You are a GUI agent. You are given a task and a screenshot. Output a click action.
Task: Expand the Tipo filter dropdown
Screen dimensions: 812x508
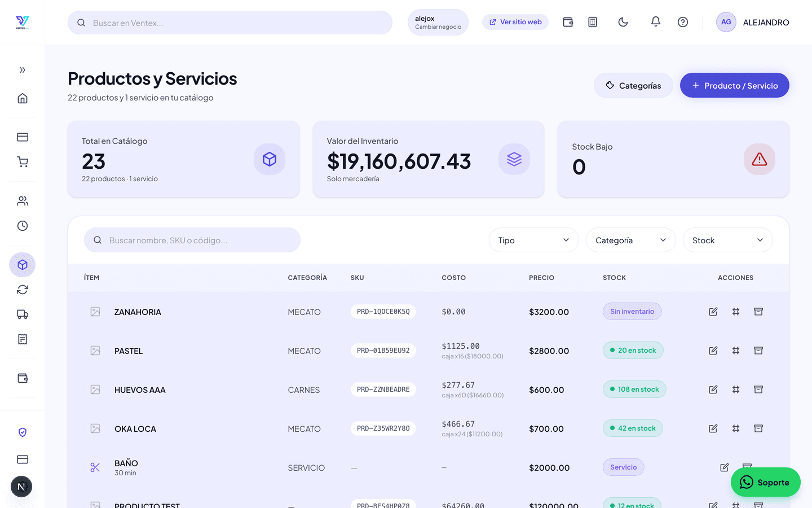[x=534, y=240]
